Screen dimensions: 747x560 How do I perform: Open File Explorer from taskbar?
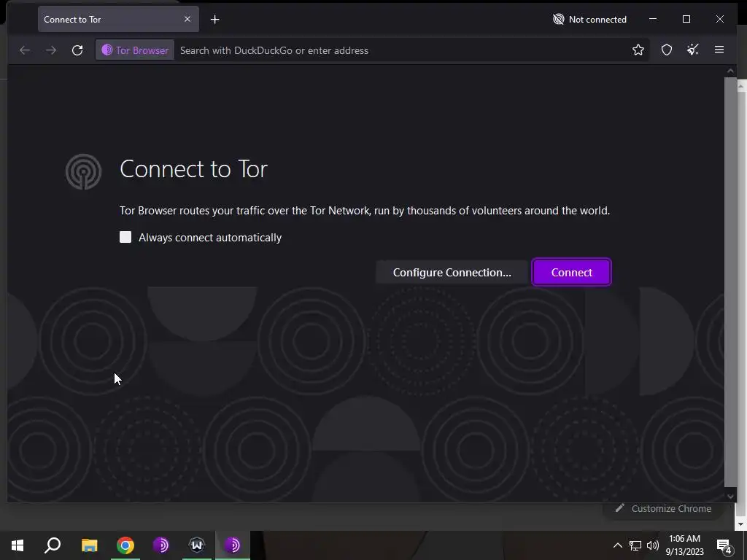tap(90, 545)
